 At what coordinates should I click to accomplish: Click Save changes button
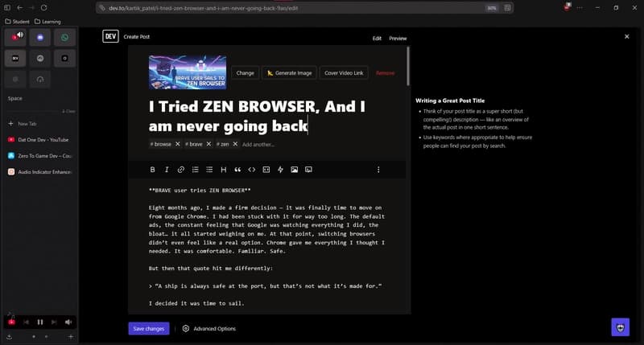(149, 329)
